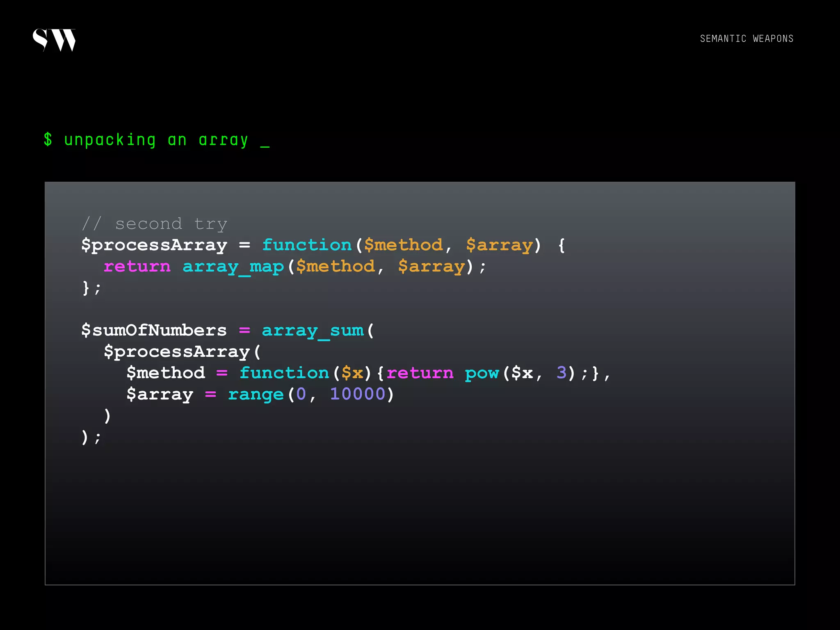Click the number '10000'

point(358,394)
